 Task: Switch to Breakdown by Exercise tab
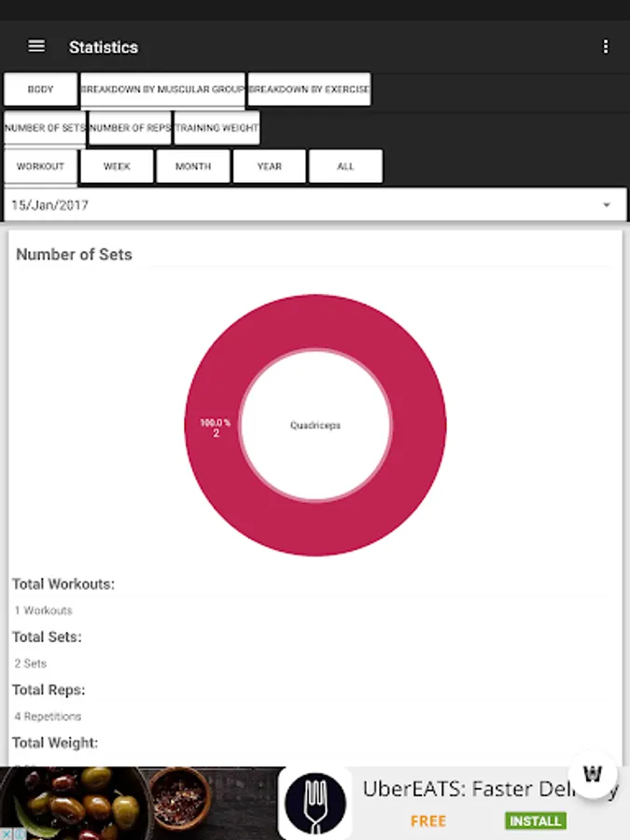[309, 90]
